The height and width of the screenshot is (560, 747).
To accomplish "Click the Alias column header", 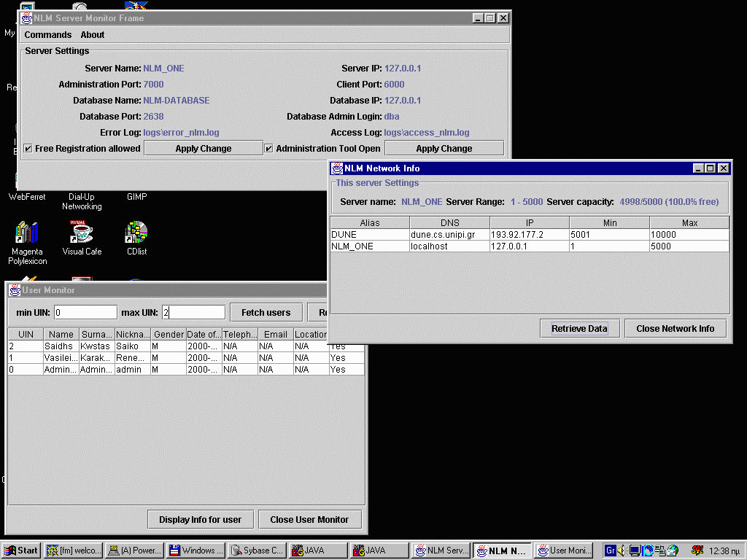I will coord(370,223).
